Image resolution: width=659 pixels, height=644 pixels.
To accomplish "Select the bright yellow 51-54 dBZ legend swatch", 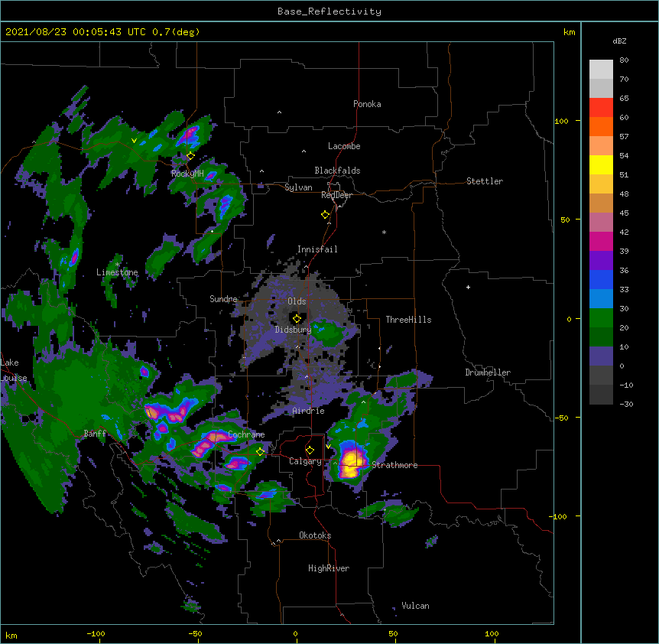I will pos(601,165).
